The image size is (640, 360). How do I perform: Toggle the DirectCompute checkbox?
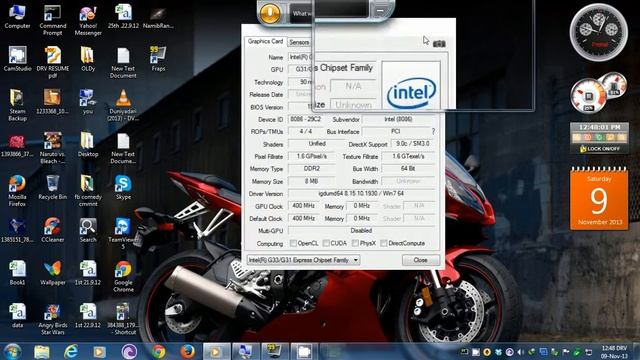383,243
